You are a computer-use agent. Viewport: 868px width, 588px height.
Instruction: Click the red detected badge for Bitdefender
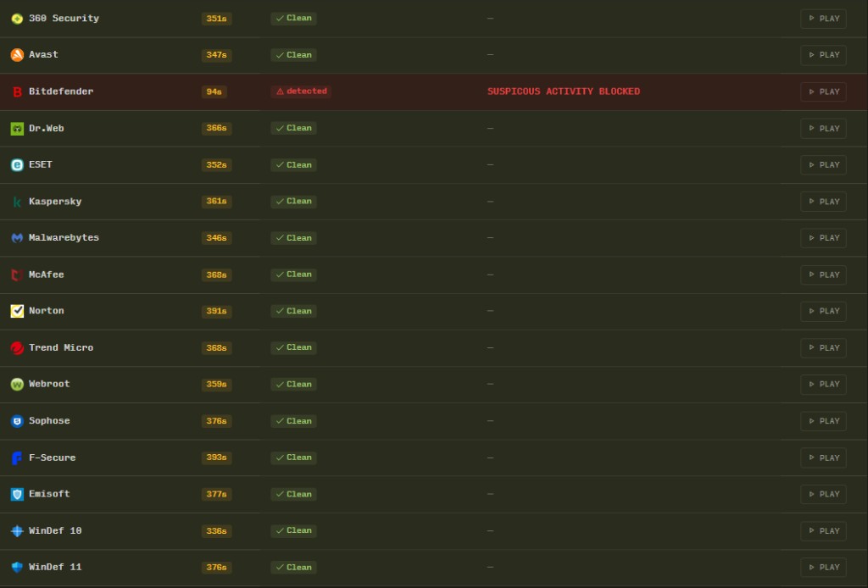tap(301, 92)
